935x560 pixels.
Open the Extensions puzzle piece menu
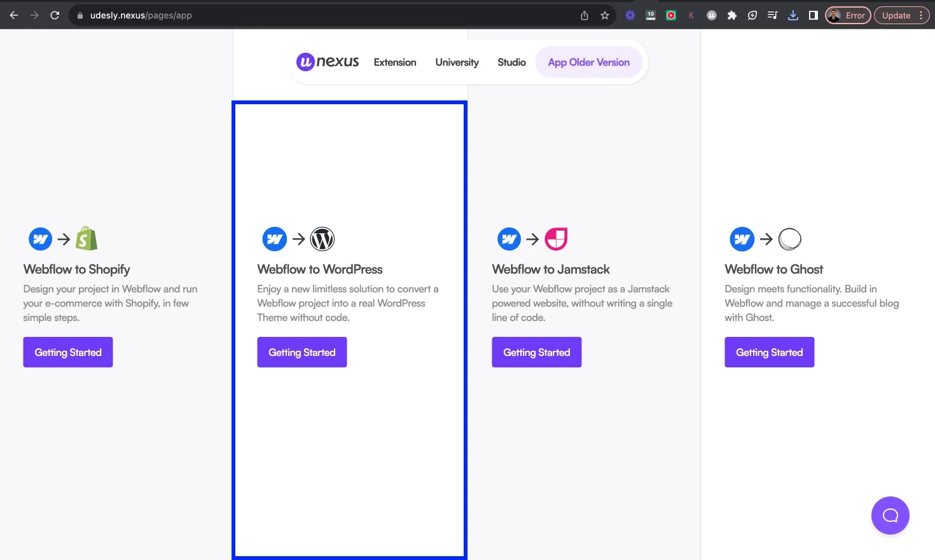pyautogui.click(x=732, y=15)
